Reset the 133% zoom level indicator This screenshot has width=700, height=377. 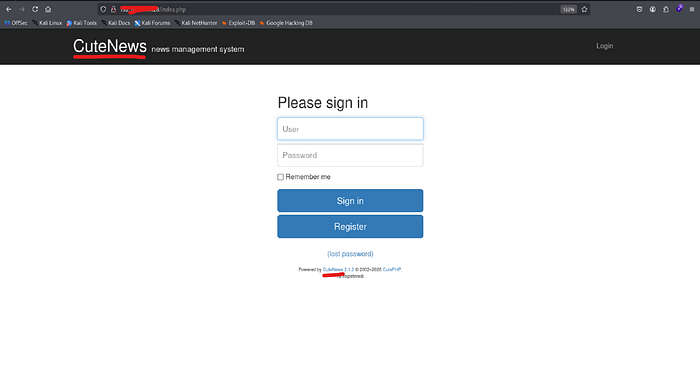pyautogui.click(x=568, y=9)
